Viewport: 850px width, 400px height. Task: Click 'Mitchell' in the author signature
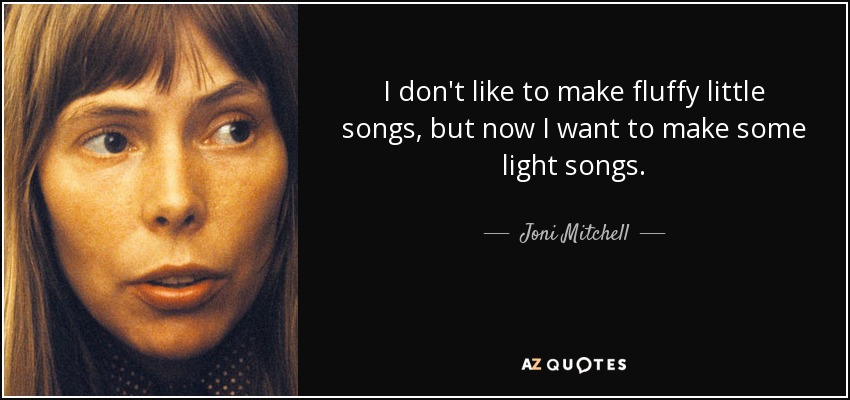593,235
